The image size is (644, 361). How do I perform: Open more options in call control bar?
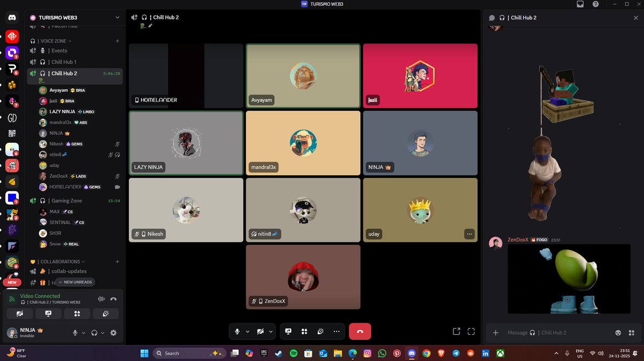click(x=336, y=331)
